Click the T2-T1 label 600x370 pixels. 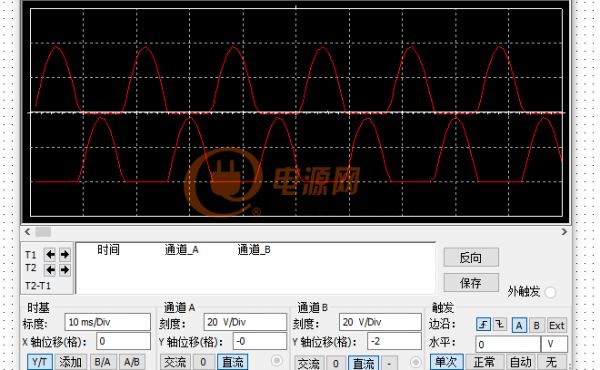pos(38,286)
